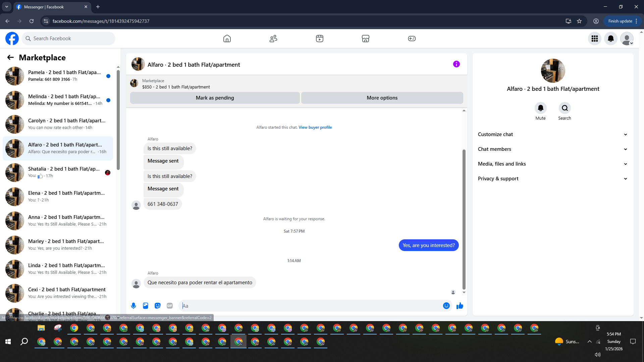Open the Messenger | Facebook browser tab
The image size is (644, 362).
(52, 7)
